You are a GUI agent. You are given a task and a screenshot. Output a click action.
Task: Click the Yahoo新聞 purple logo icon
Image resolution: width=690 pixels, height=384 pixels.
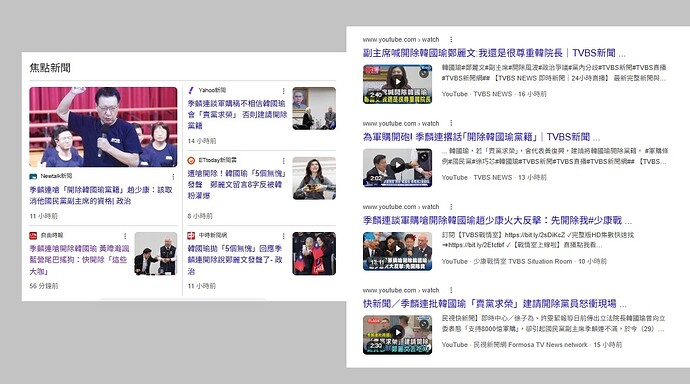[x=191, y=90]
